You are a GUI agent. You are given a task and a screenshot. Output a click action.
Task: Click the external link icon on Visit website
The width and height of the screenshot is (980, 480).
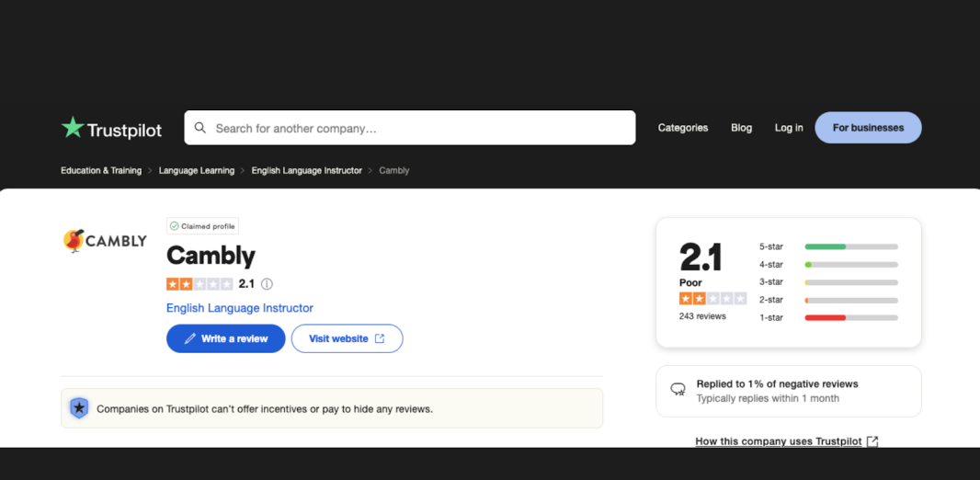click(x=380, y=338)
